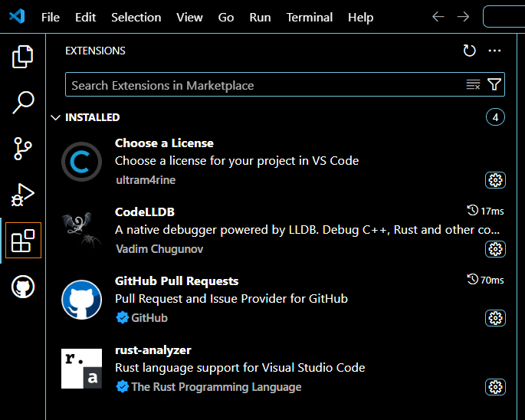Open the Edit menu

point(85,17)
